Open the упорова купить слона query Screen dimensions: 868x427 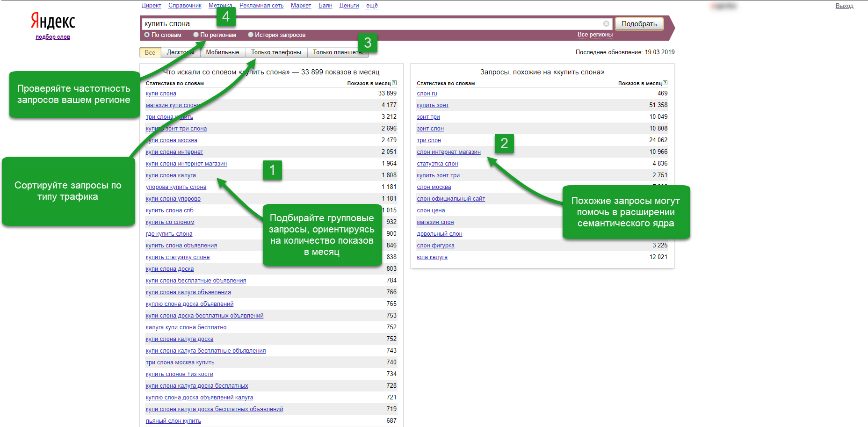176,187
